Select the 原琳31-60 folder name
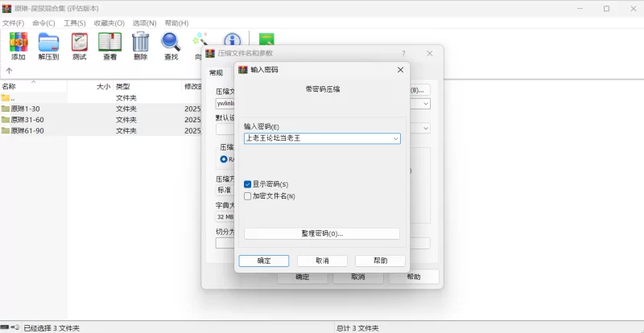 [27, 120]
